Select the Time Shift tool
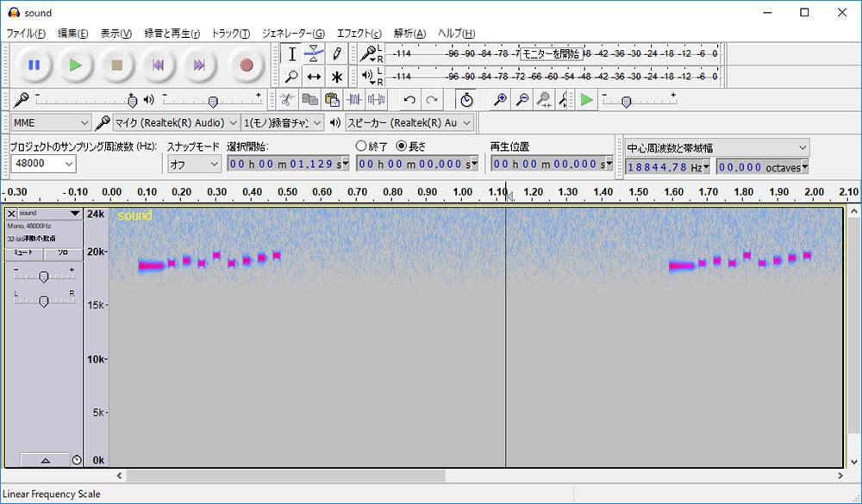Image resolution: width=862 pixels, height=504 pixels. click(315, 77)
